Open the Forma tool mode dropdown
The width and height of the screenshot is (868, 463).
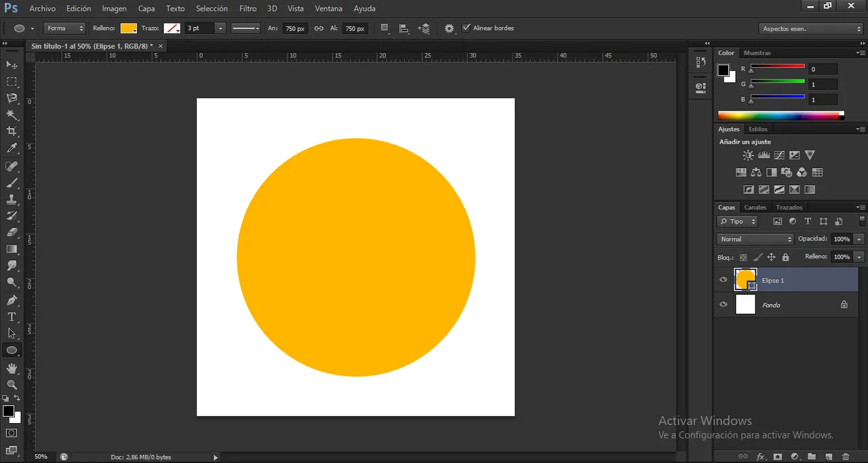(x=64, y=28)
